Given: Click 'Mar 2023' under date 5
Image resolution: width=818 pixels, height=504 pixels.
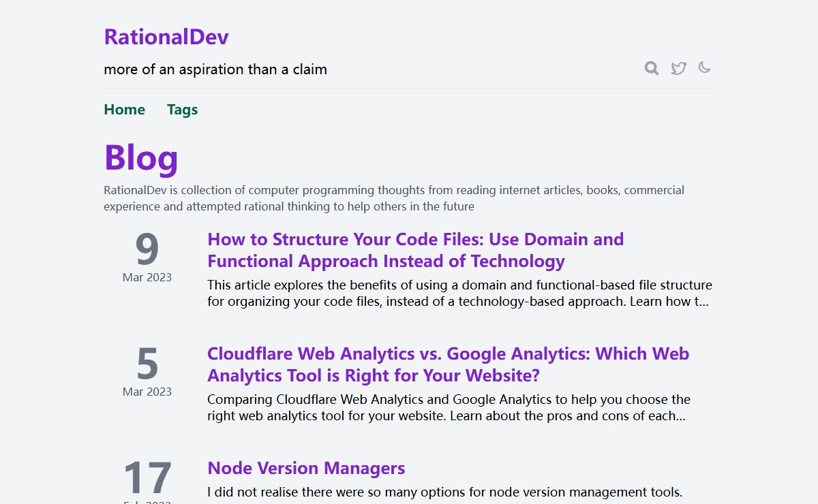Looking at the screenshot, I should [147, 392].
